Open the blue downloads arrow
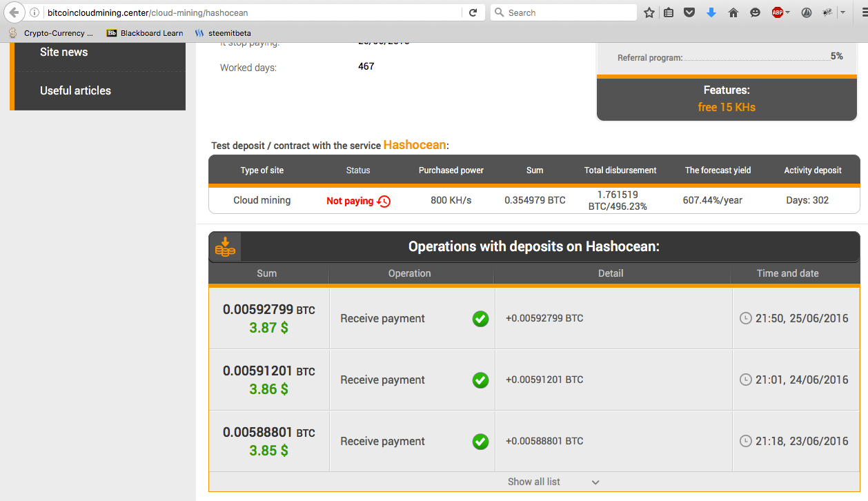The width and height of the screenshot is (868, 501). [711, 12]
